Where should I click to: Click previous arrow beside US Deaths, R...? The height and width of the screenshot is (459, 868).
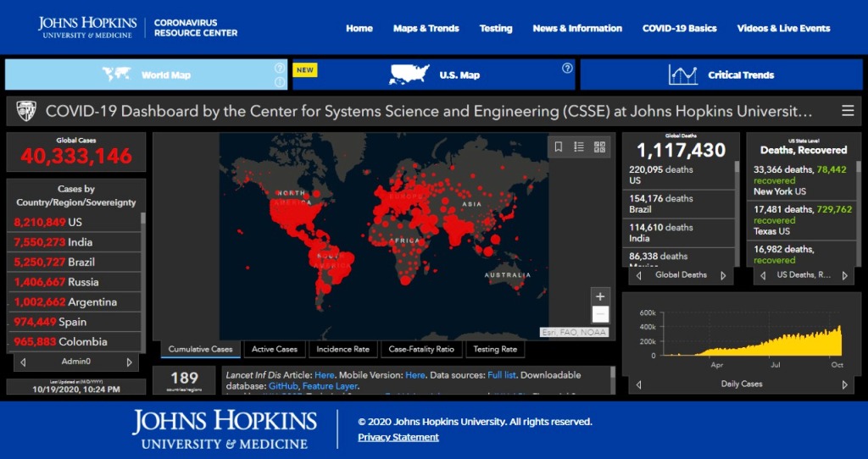(763, 275)
